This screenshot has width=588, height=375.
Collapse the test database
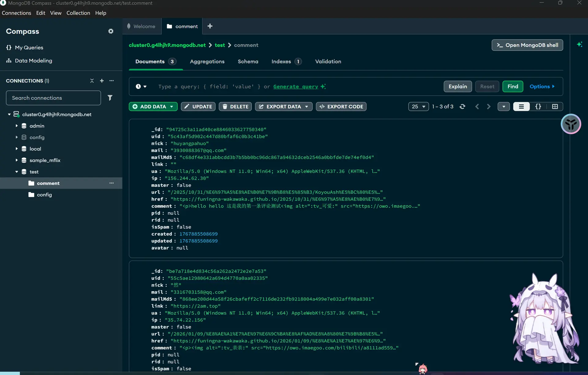[17, 172]
